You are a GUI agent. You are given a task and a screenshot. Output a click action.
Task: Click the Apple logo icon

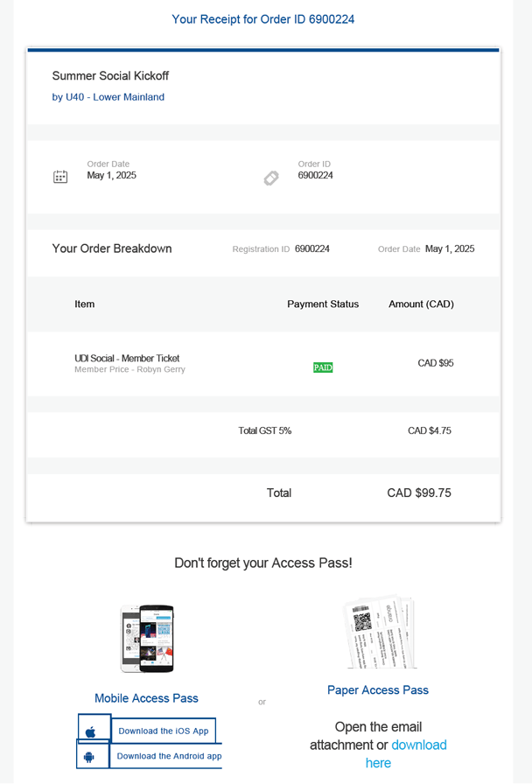(91, 731)
